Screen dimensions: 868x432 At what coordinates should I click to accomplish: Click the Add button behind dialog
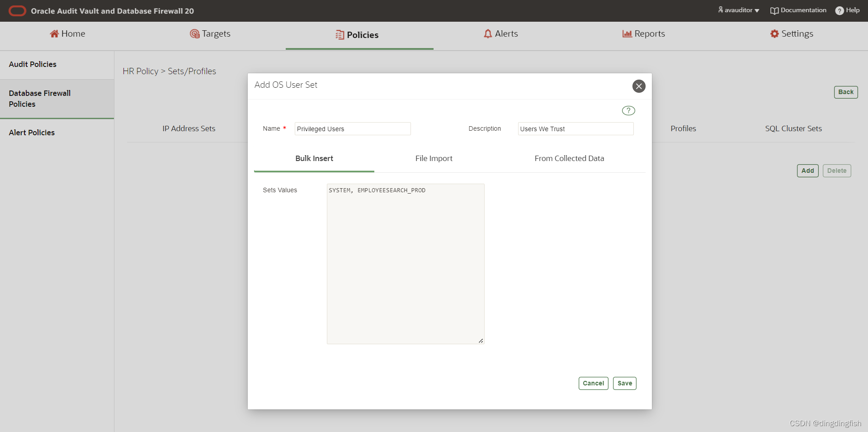click(x=807, y=171)
